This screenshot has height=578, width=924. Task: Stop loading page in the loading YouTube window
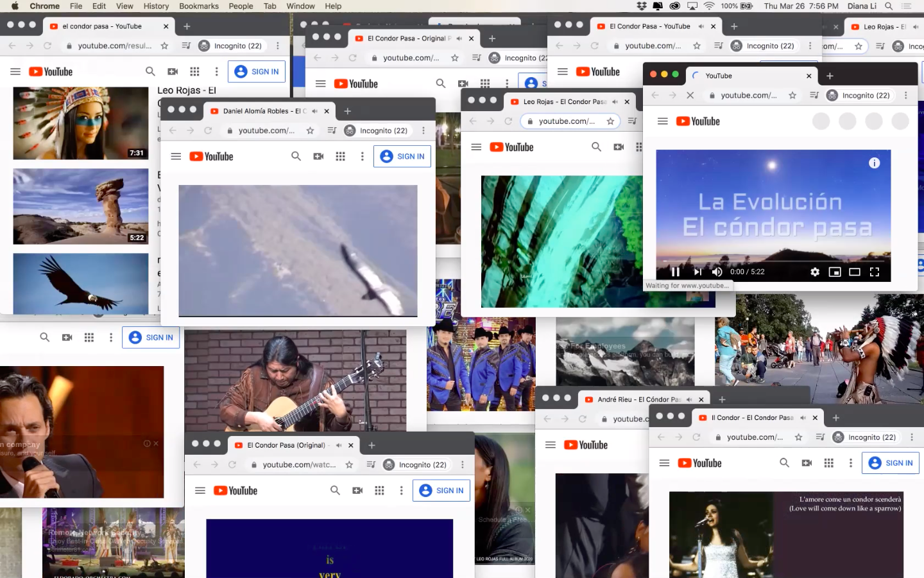pos(690,95)
